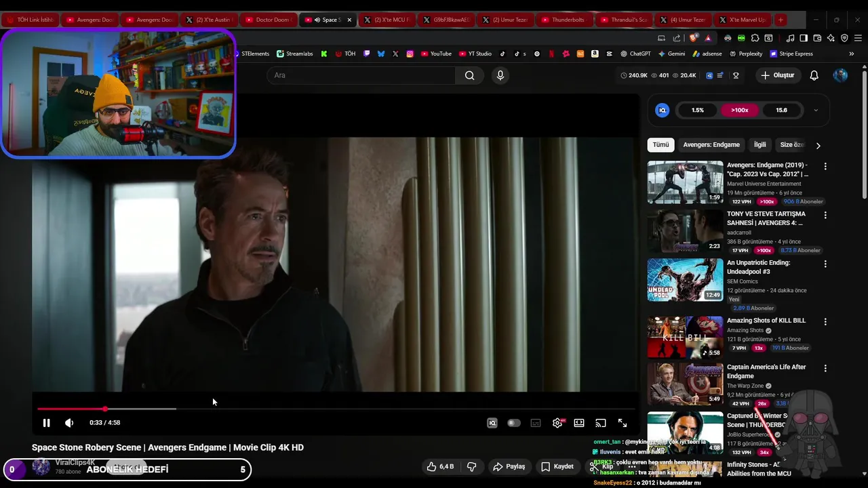Show more filter chips right arrow
This screenshot has width=868, height=488.
[x=818, y=145]
